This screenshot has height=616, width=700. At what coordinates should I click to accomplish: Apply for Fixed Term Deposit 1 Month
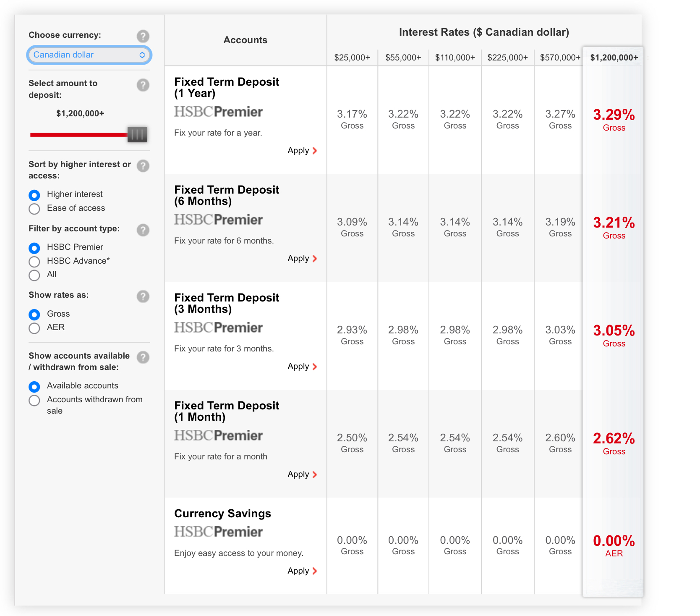click(x=302, y=474)
